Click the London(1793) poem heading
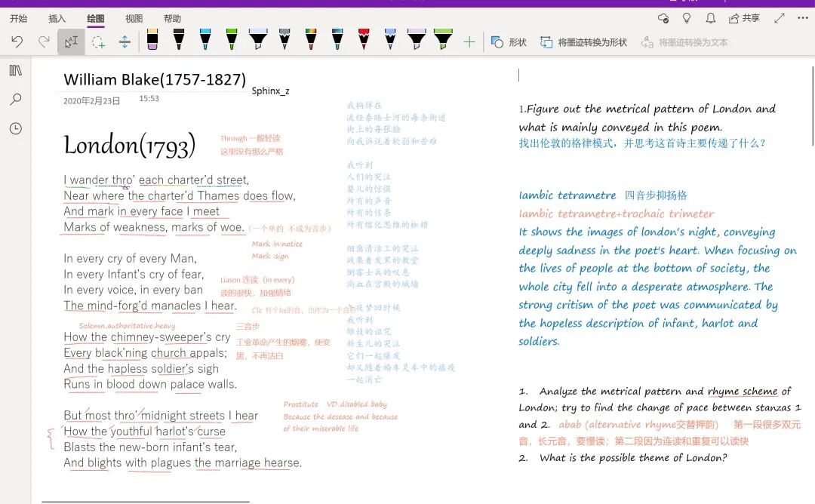The image size is (815, 504). click(x=130, y=145)
